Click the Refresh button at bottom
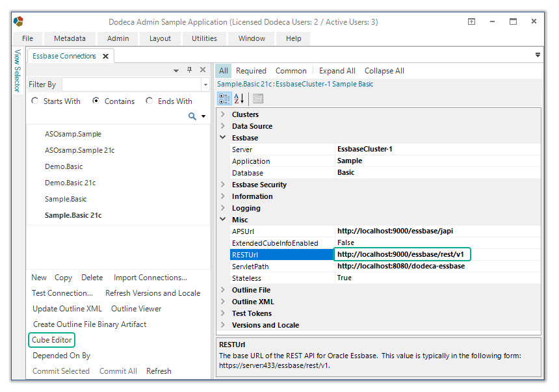 pyautogui.click(x=159, y=371)
